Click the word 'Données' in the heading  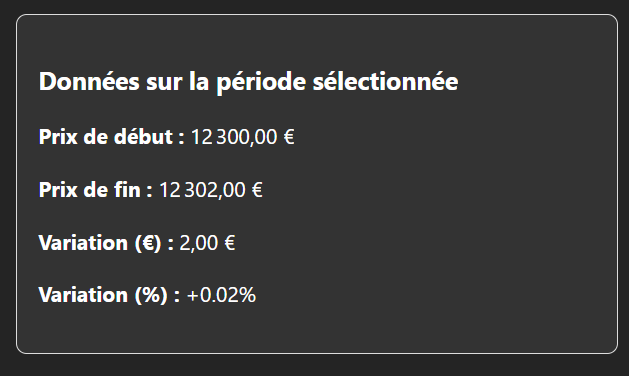[89, 81]
